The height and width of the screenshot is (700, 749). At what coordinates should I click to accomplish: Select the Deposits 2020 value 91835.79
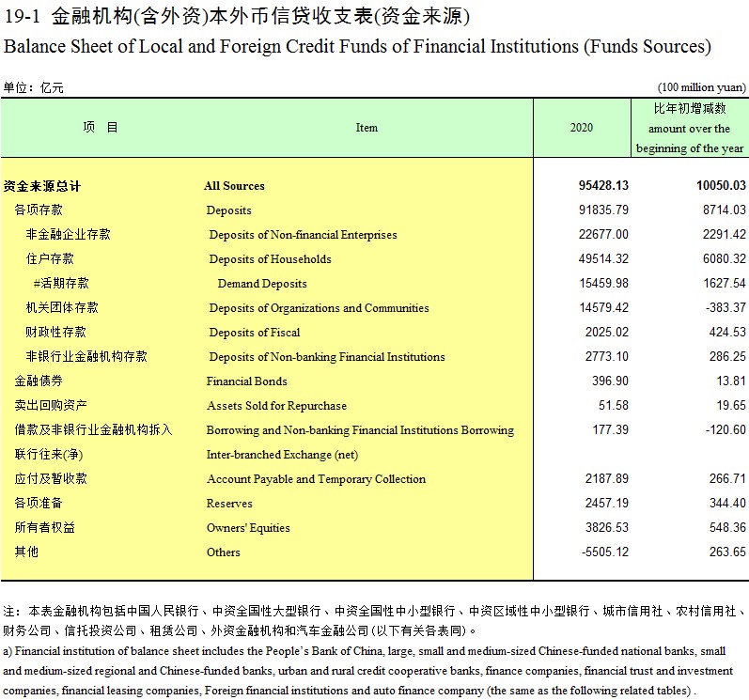tap(603, 210)
